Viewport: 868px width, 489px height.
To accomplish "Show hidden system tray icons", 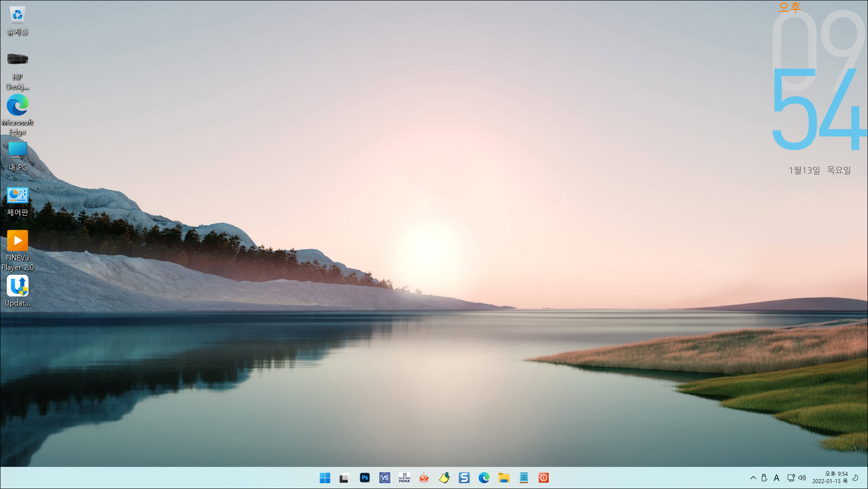I will pos(753,478).
